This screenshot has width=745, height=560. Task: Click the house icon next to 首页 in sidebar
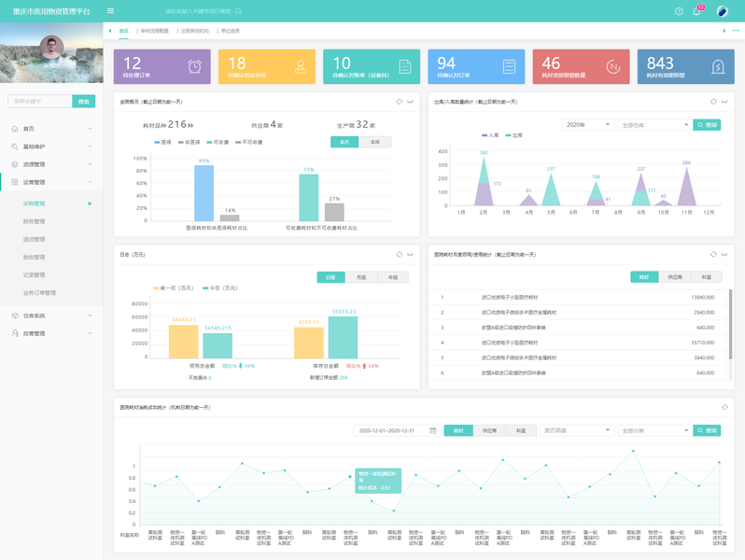[15, 129]
